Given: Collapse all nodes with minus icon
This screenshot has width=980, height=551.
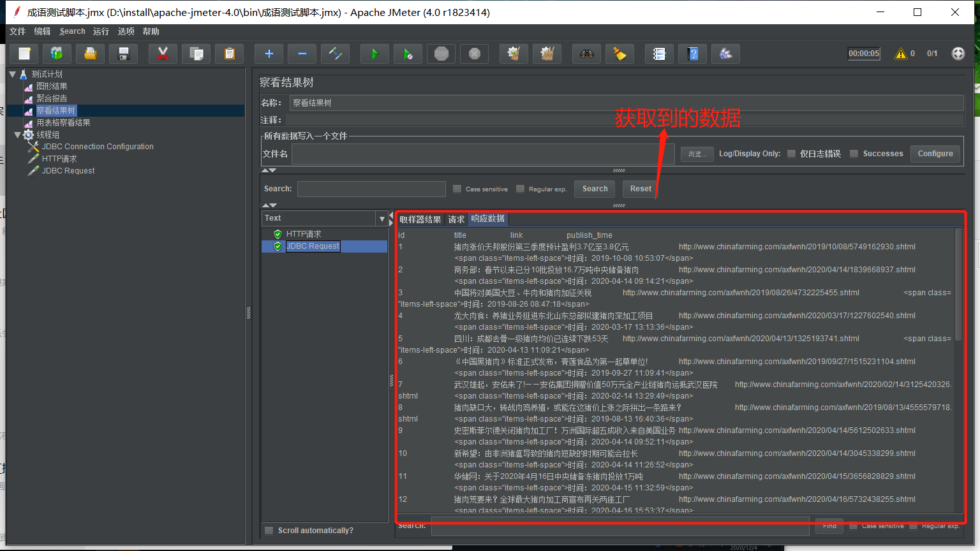Looking at the screenshot, I should click(302, 54).
